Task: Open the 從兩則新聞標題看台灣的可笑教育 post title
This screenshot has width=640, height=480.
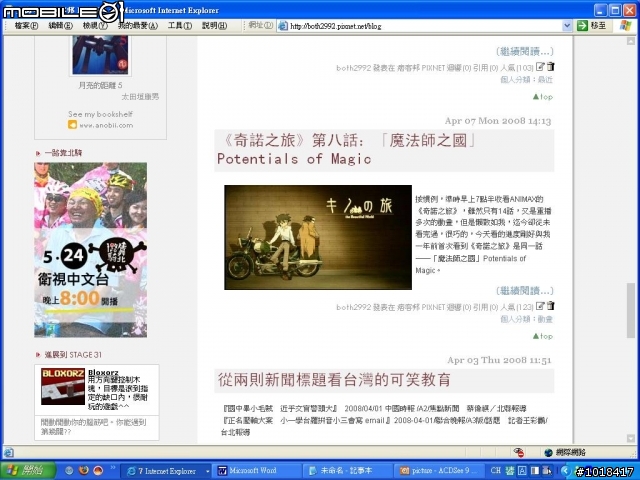Action: point(334,380)
